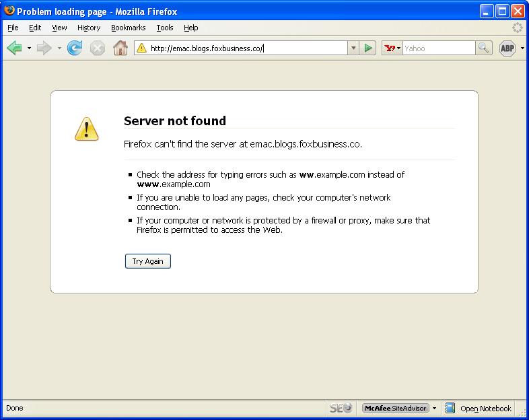Reload the current page

[75, 48]
